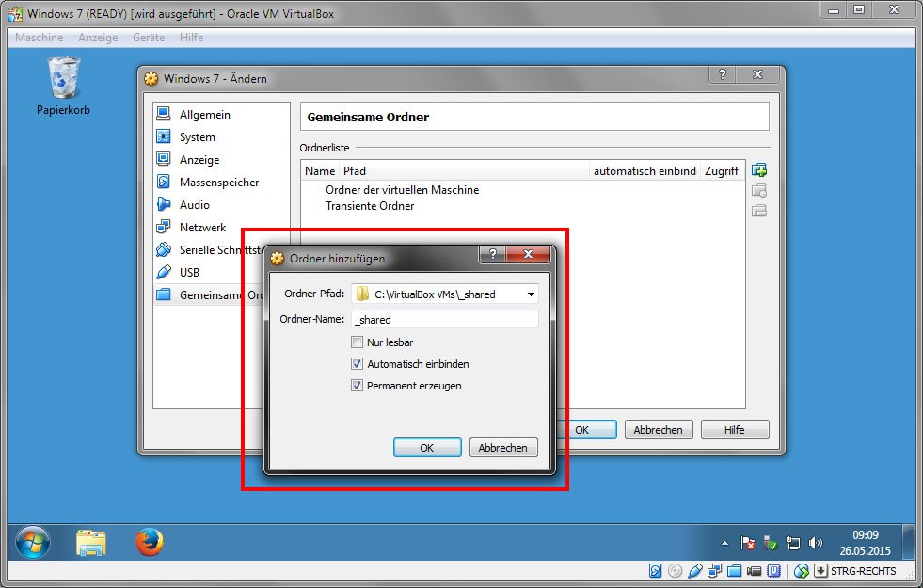The image size is (923, 588).
Task: Open the Windows Start menu orb
Action: (32, 542)
